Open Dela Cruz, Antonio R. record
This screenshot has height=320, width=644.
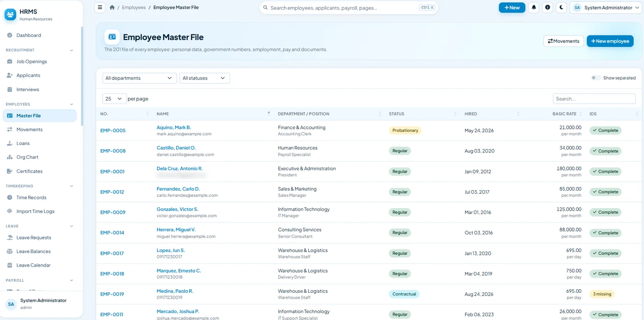(180, 169)
